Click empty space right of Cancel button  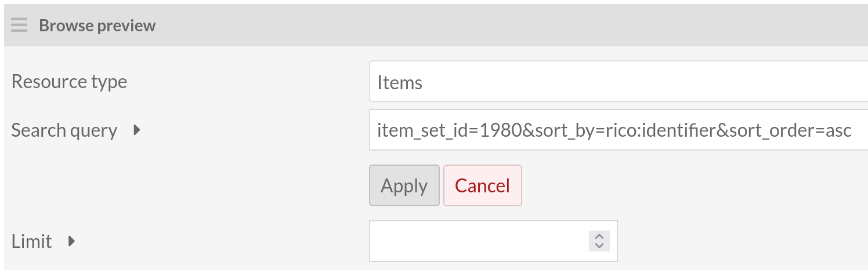(667, 185)
